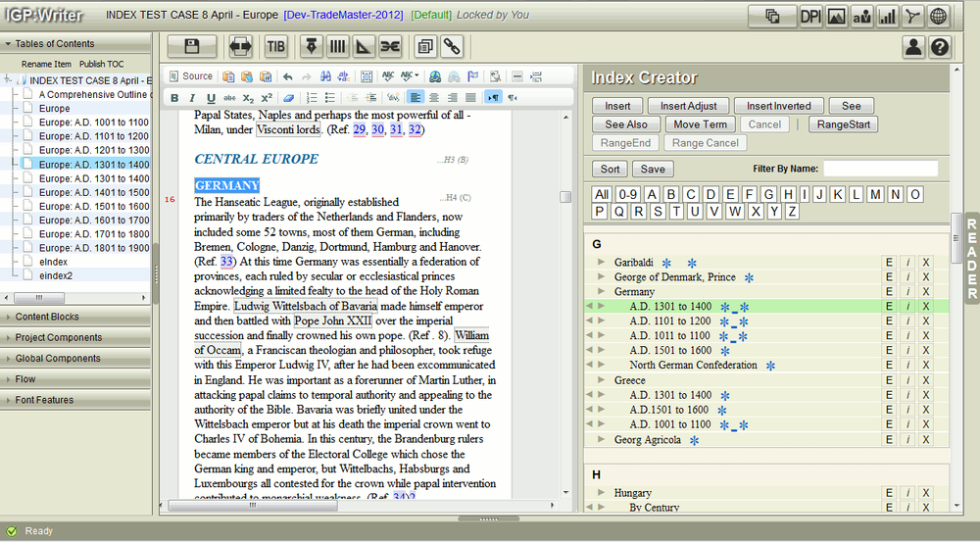The height and width of the screenshot is (542, 980).
Task: Click the bar chart statistics icon
Action: (888, 17)
